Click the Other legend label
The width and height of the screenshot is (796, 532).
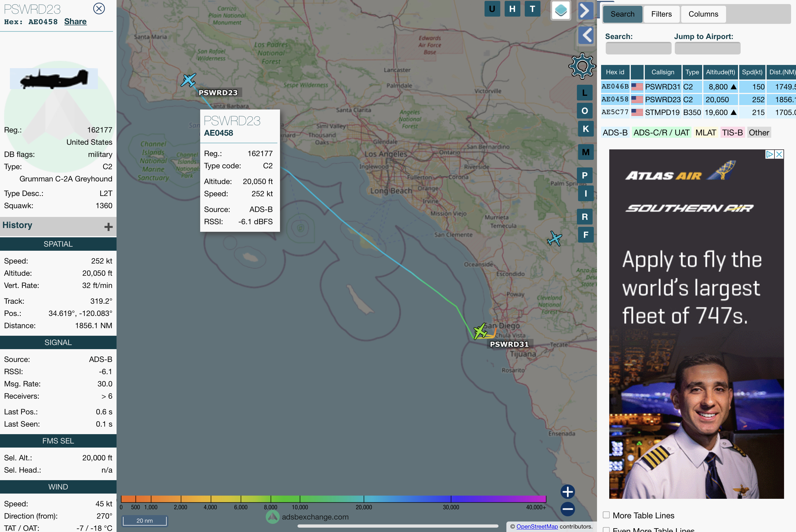click(759, 133)
